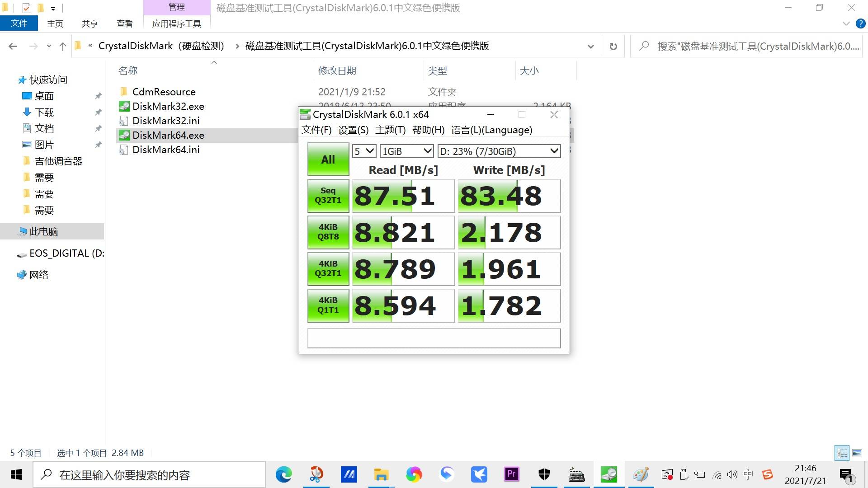This screenshot has height=488, width=868.
Task: Open the 应用程序工具 ribbon tab
Action: pyautogui.click(x=177, y=23)
